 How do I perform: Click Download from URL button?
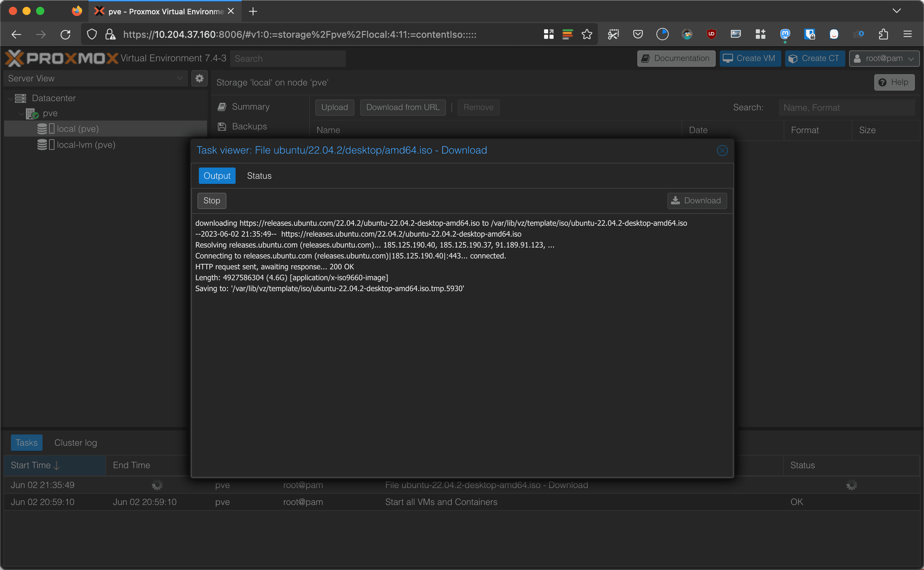[x=403, y=108]
